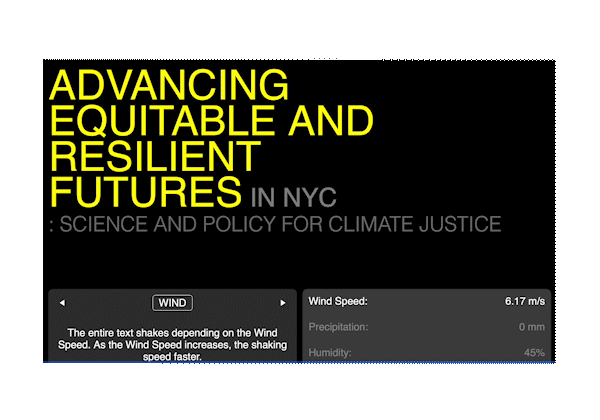The height and width of the screenshot is (420, 600).
Task: Select the Precipitation row label
Action: [x=339, y=327]
